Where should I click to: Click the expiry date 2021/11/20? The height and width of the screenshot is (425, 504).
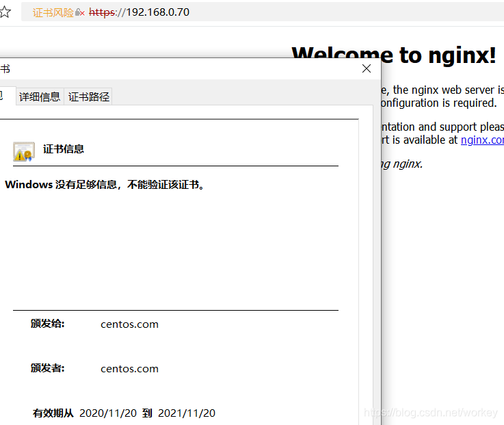187,413
